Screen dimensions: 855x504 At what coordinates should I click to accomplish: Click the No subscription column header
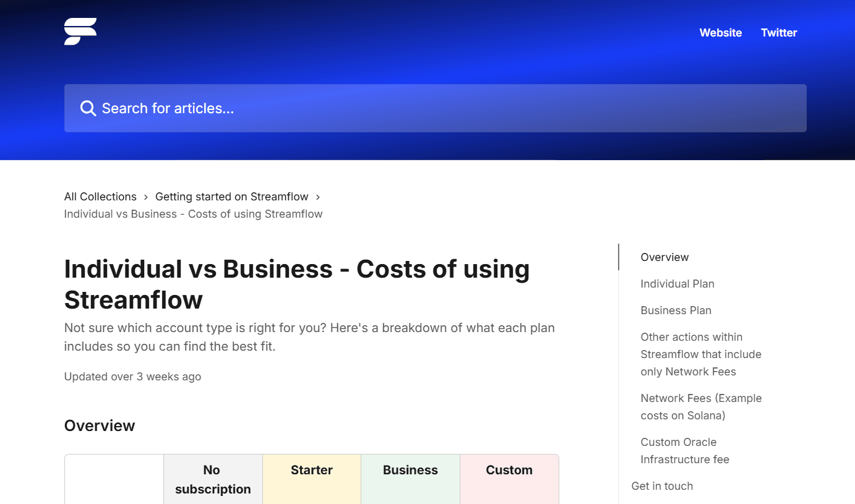(x=213, y=479)
